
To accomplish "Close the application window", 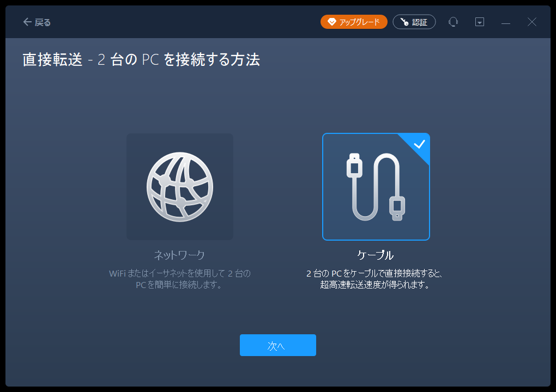I will click(x=531, y=22).
